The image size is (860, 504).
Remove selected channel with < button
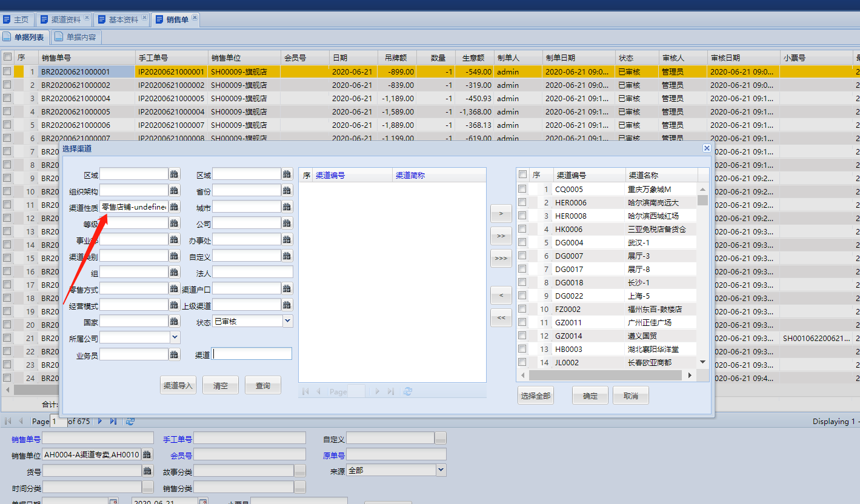click(501, 295)
